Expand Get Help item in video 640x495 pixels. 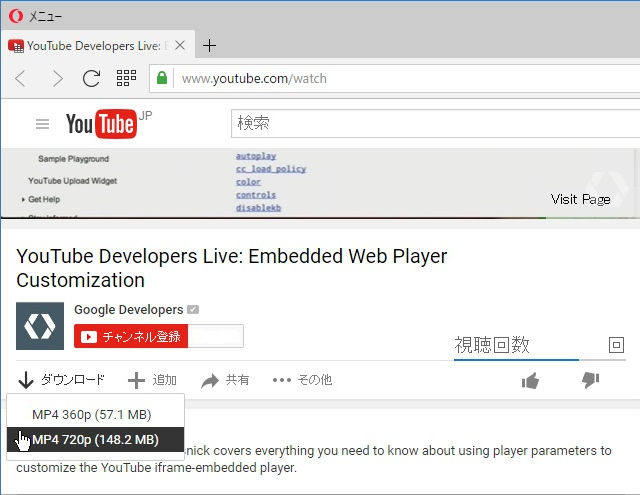click(x=41, y=200)
